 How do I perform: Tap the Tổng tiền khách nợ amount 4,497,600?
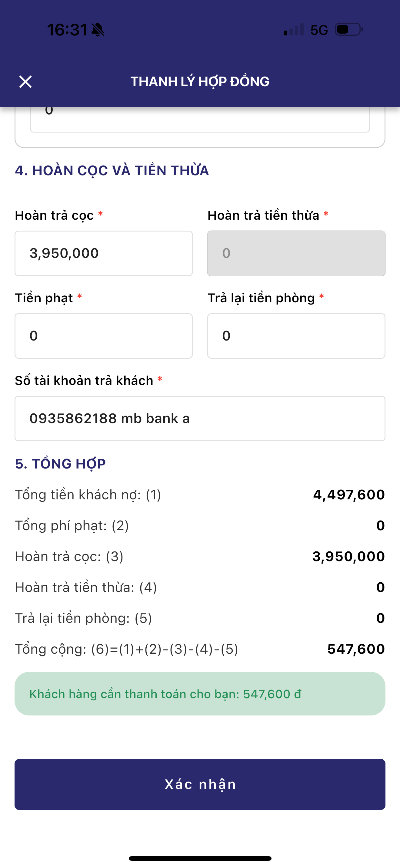pyautogui.click(x=349, y=495)
